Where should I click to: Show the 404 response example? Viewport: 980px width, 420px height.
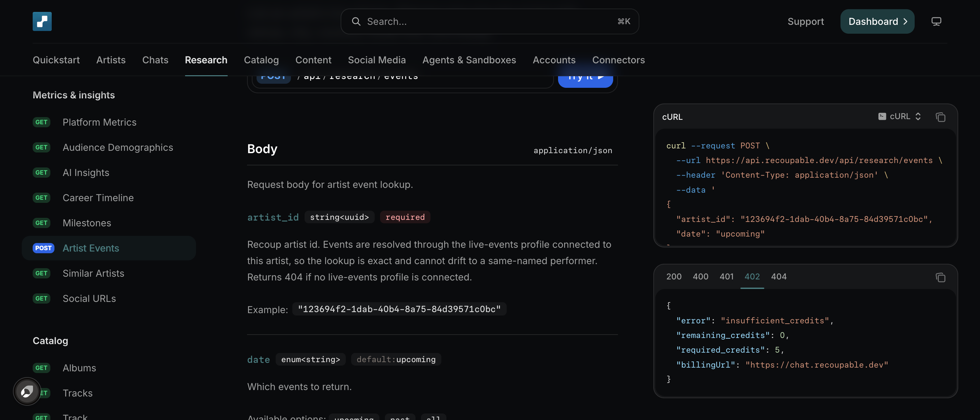click(778, 277)
